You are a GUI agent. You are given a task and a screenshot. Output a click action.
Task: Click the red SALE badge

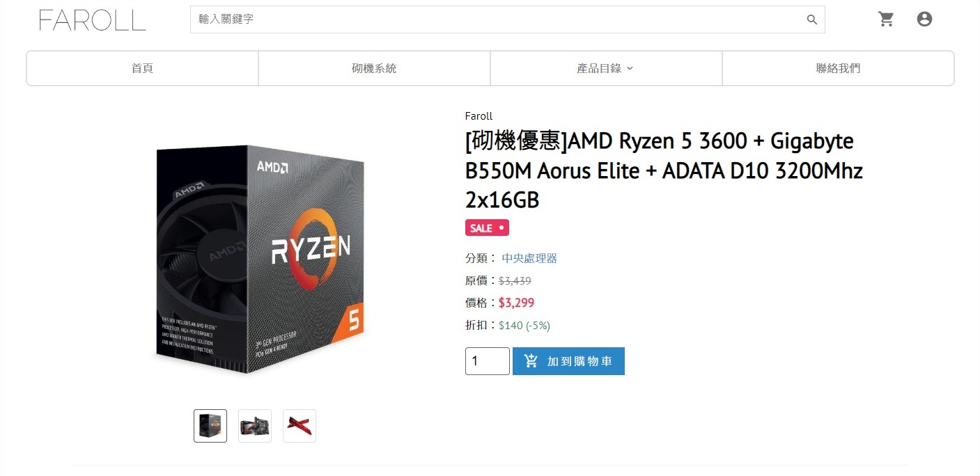[487, 228]
